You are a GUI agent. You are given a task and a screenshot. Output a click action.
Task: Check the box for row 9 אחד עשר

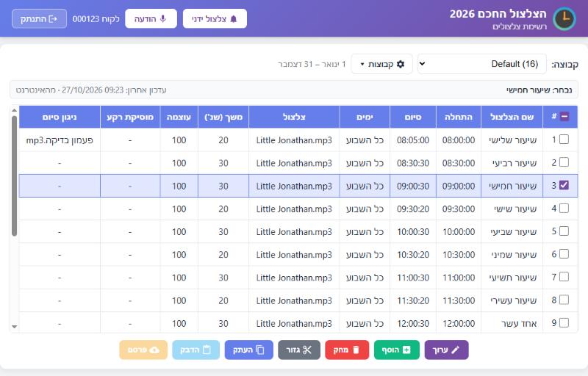(x=564, y=322)
